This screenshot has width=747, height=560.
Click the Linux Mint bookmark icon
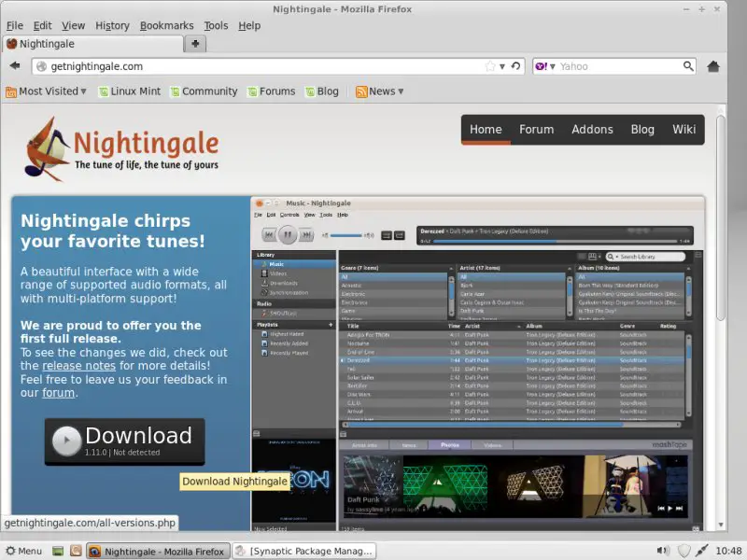(103, 91)
